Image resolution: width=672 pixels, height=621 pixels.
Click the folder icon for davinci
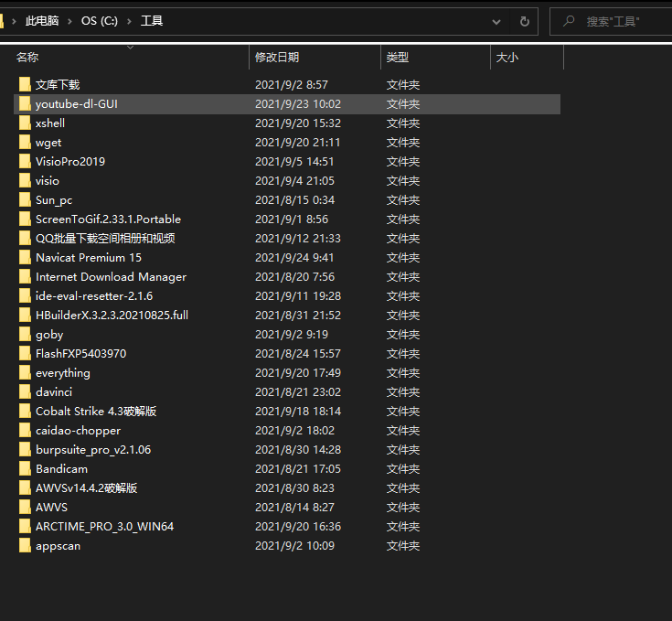pyautogui.click(x=25, y=391)
